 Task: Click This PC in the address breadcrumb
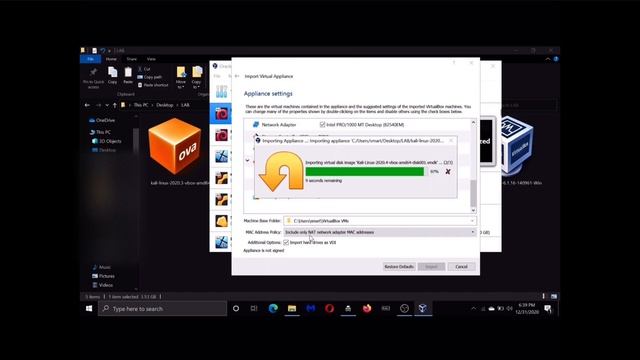click(140, 105)
